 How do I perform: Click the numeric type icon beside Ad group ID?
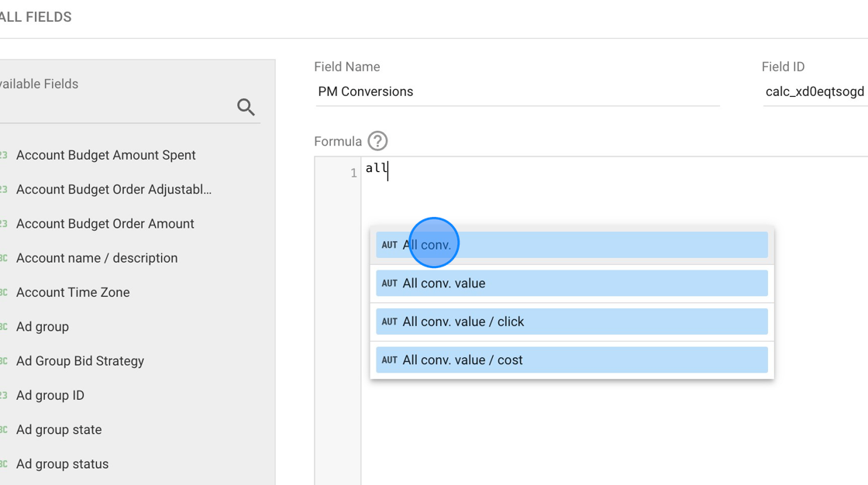pos(4,395)
